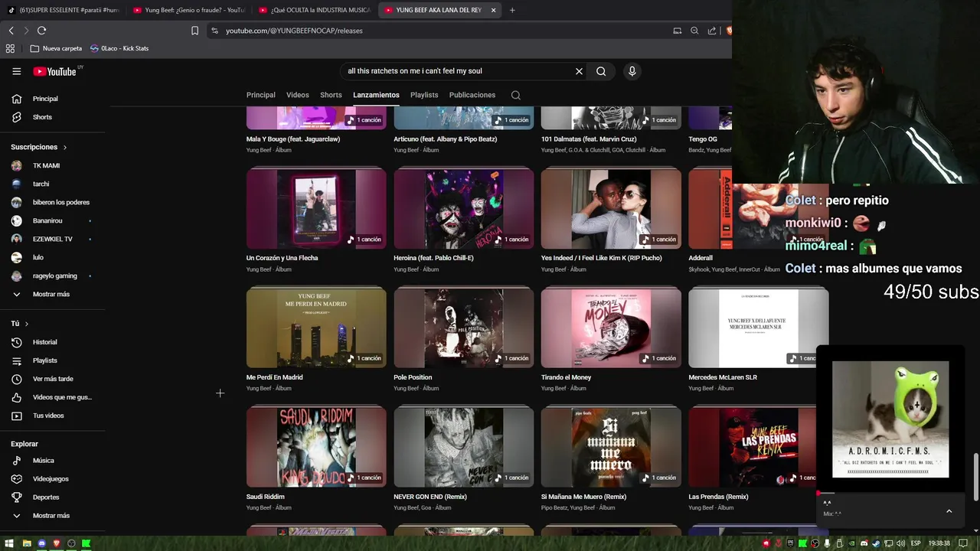
Task: Expand the Tú section chevron
Action: click(x=27, y=324)
